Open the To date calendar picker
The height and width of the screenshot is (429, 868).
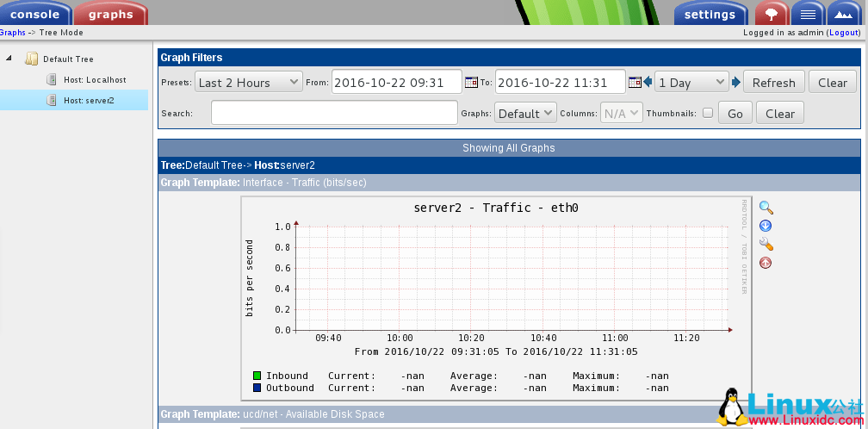[x=635, y=83]
